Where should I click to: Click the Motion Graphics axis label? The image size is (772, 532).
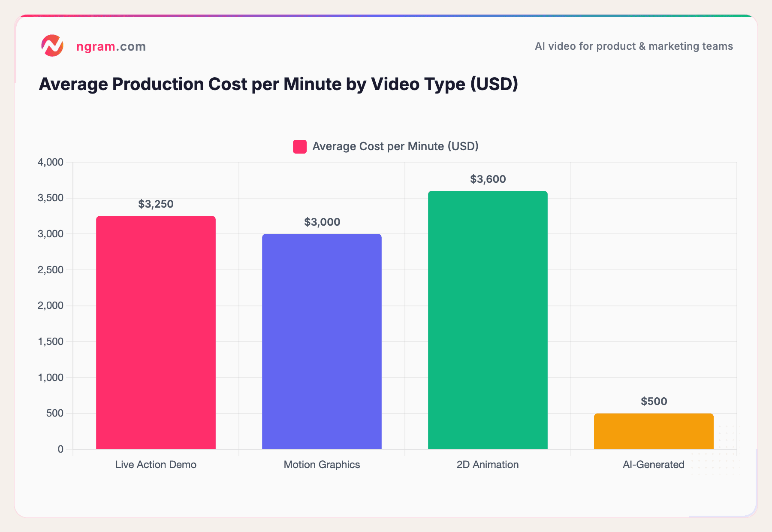322,465
